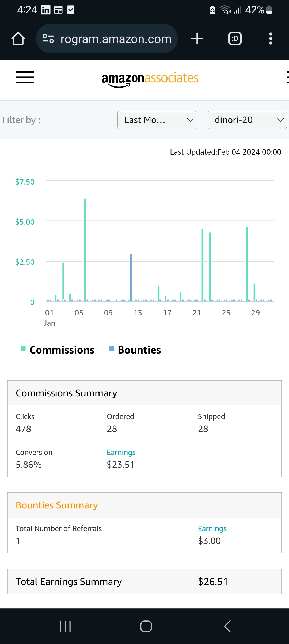The width and height of the screenshot is (289, 644).
Task: Expand the dinori-20 tracking ID dropdown
Action: [247, 120]
